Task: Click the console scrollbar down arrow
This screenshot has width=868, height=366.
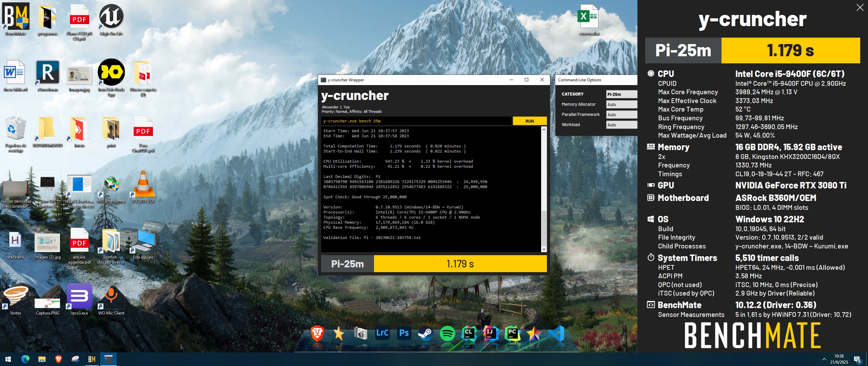Action: tap(544, 249)
